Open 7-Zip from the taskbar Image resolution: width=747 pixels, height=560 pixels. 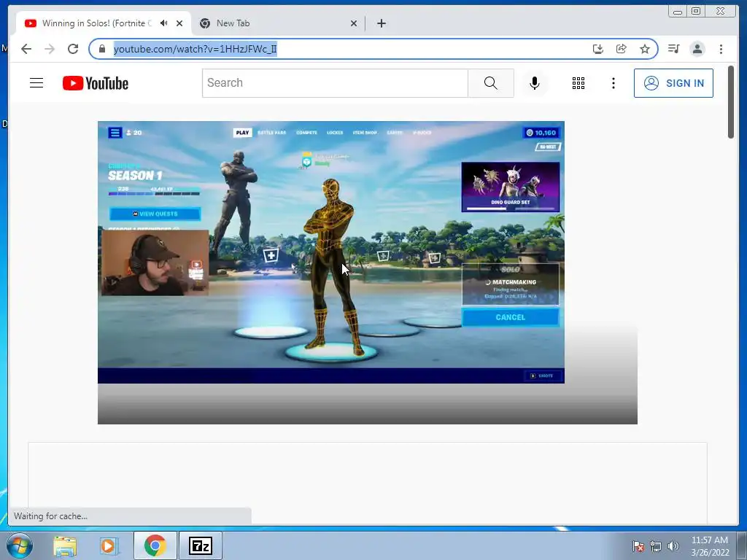point(201,546)
